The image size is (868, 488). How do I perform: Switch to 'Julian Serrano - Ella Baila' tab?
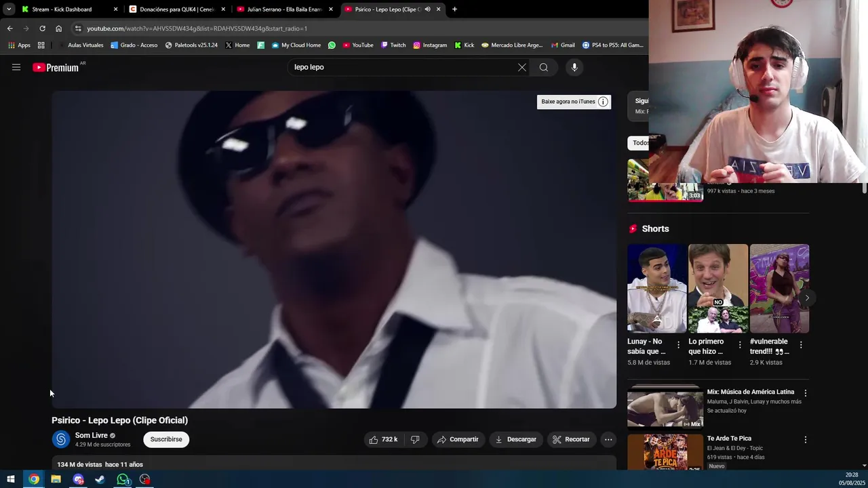[x=284, y=9]
